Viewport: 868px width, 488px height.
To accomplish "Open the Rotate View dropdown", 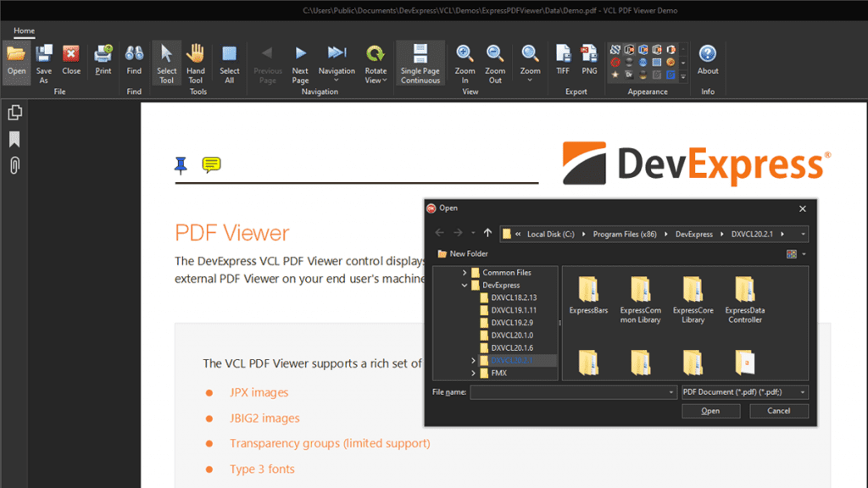I will (376, 63).
